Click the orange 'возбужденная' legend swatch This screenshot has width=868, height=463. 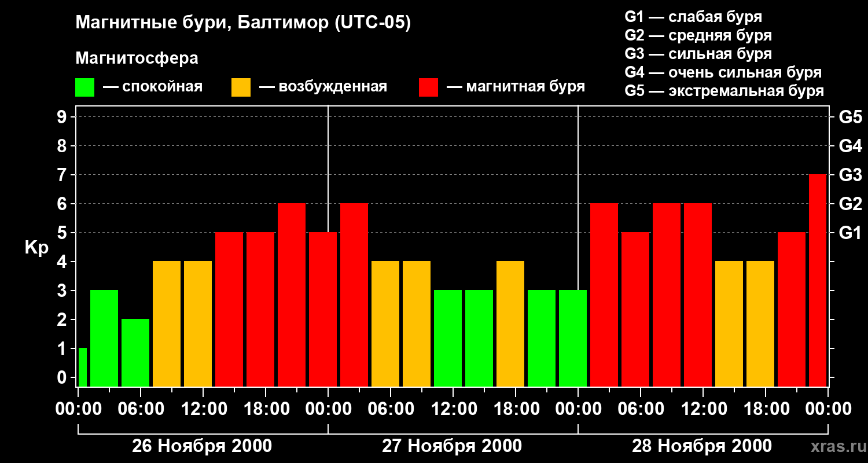[x=241, y=87]
